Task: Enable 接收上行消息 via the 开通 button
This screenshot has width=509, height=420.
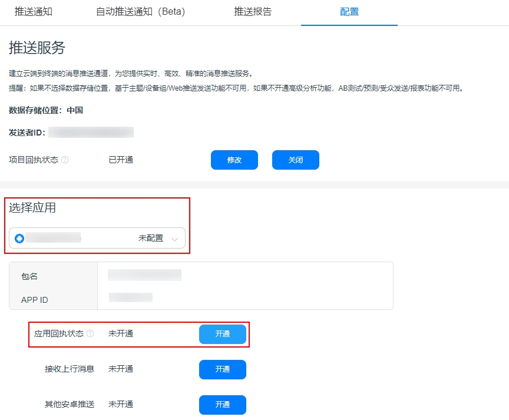Action: click(222, 369)
